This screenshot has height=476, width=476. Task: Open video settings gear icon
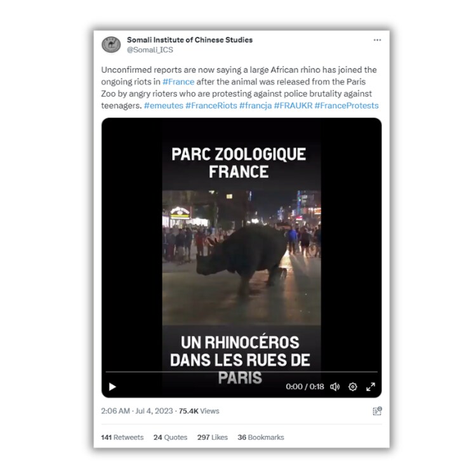pyautogui.click(x=352, y=387)
